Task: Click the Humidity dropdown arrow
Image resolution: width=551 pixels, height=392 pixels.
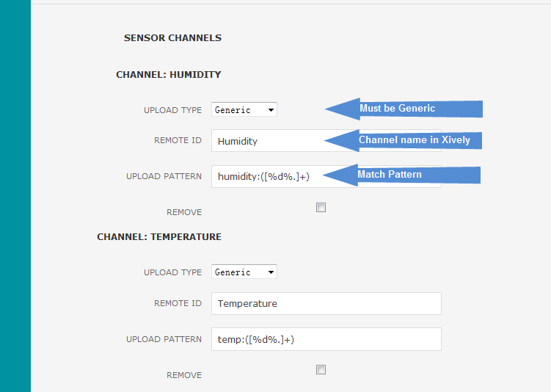Action: point(271,110)
